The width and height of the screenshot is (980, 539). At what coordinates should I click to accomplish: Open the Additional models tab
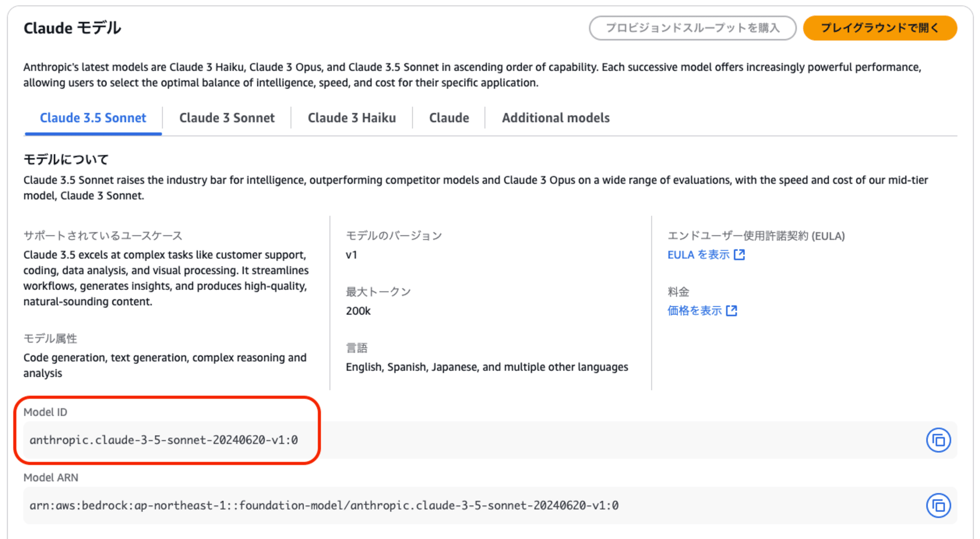point(556,118)
